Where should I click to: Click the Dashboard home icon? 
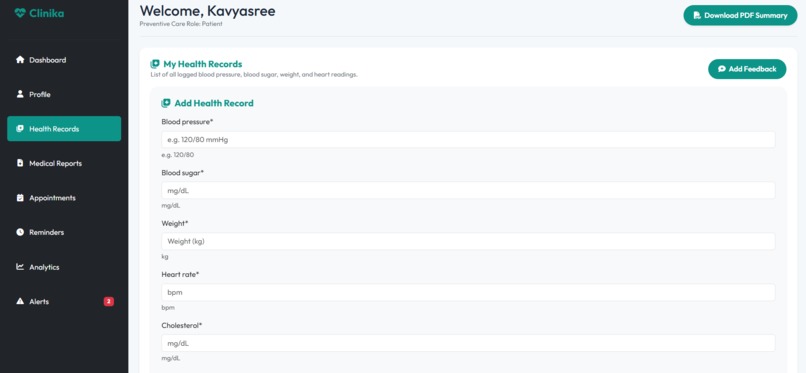pos(20,60)
